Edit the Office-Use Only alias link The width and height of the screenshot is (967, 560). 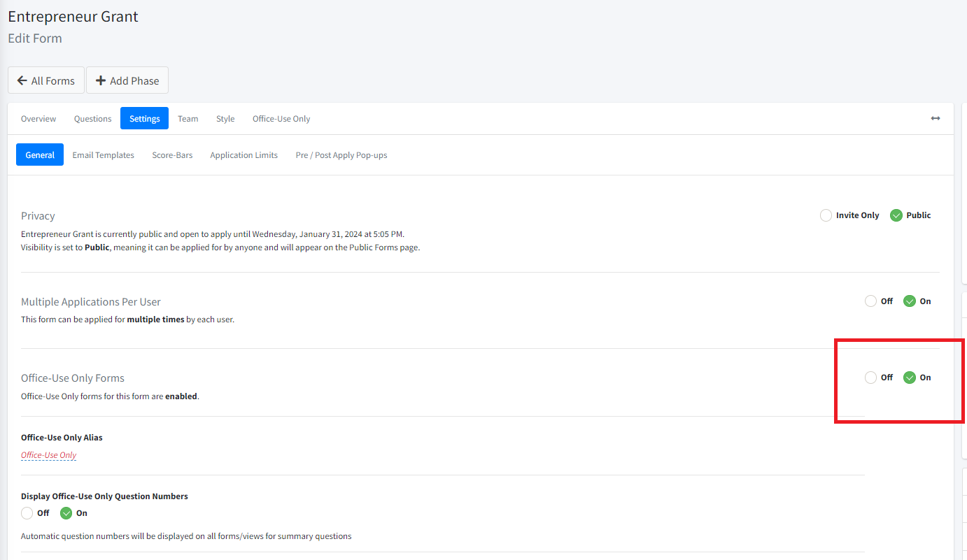(x=49, y=455)
